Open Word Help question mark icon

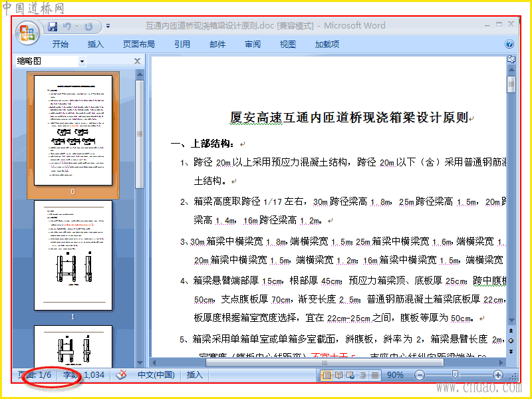[509, 44]
